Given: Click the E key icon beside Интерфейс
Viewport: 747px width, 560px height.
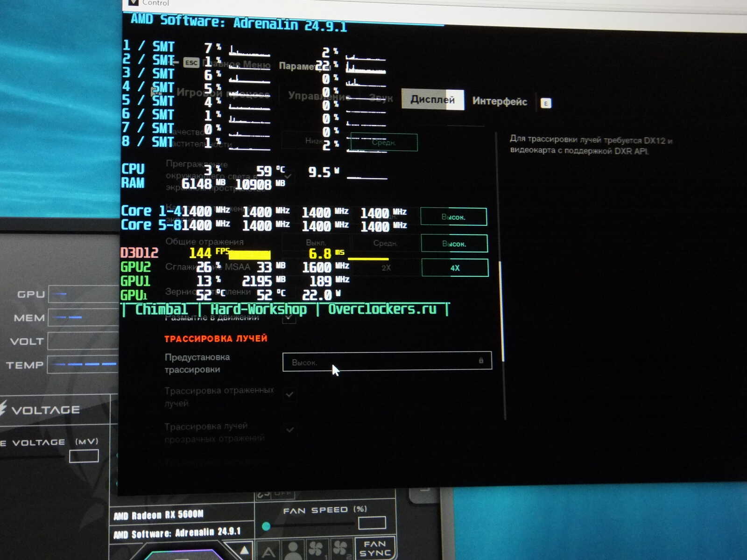Looking at the screenshot, I should pos(546,103).
